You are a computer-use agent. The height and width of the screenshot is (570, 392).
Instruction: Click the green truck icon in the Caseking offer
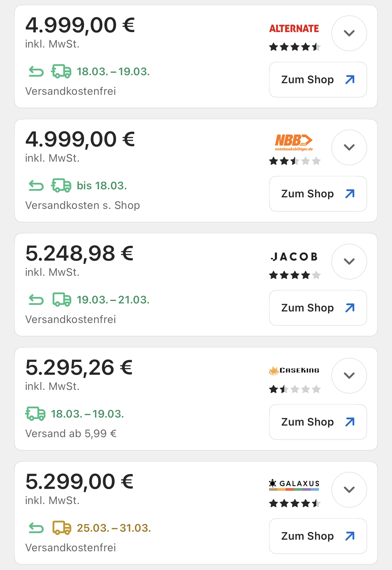click(x=36, y=414)
